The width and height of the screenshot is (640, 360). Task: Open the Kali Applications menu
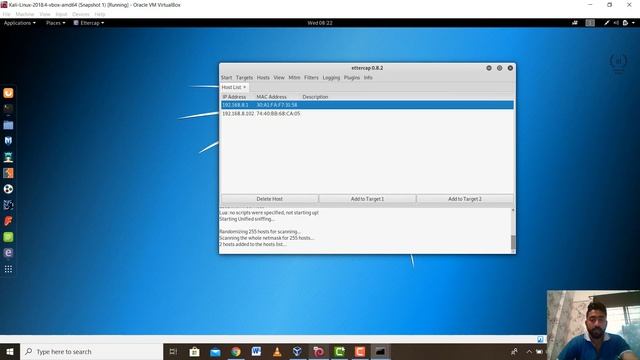point(20,23)
